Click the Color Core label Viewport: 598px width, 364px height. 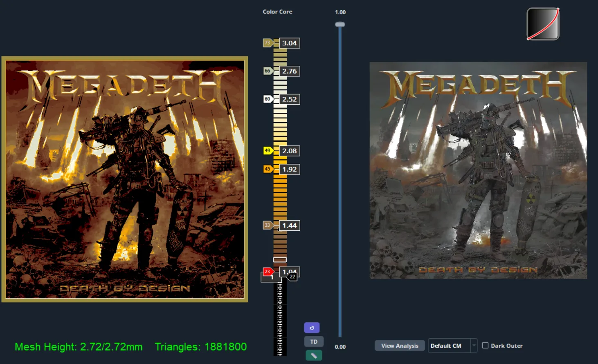(277, 12)
